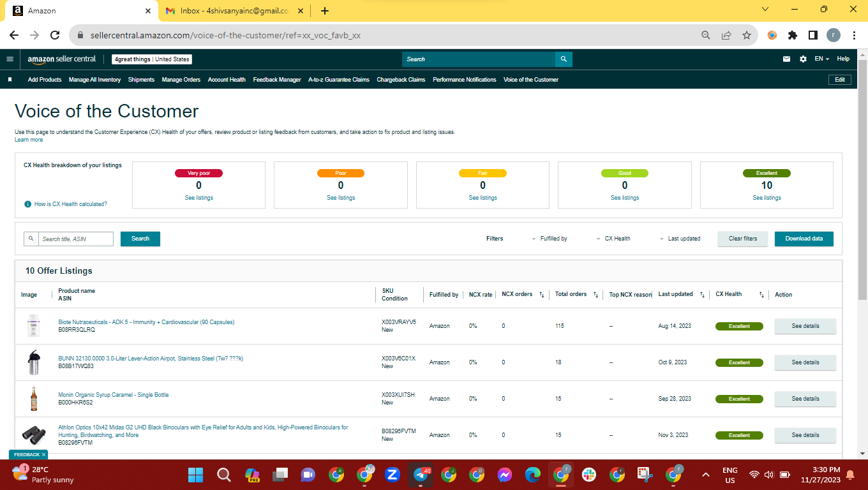Open the Chrome side panel icon
868x490 pixels.
(x=813, y=36)
